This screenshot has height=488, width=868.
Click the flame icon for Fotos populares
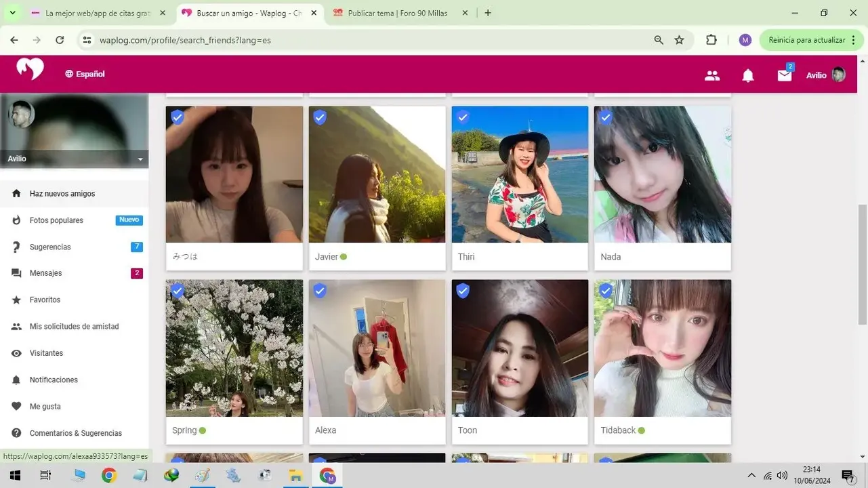(x=16, y=220)
